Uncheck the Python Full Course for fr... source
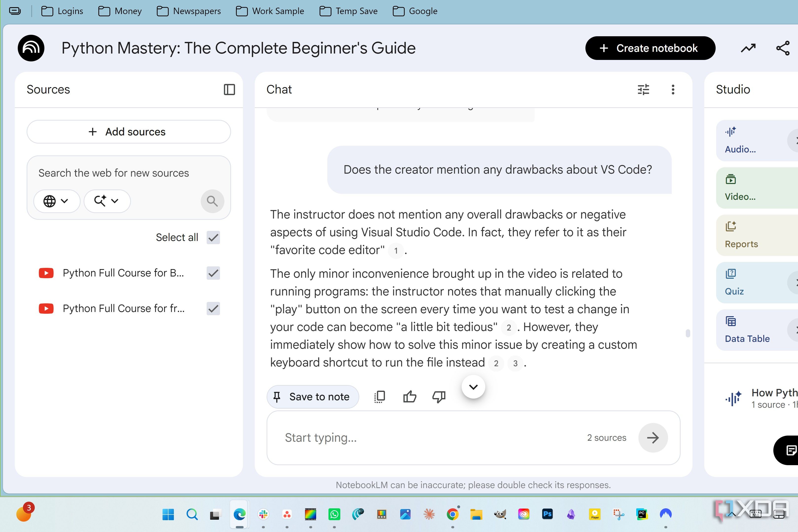This screenshot has width=798, height=532. [x=213, y=309]
